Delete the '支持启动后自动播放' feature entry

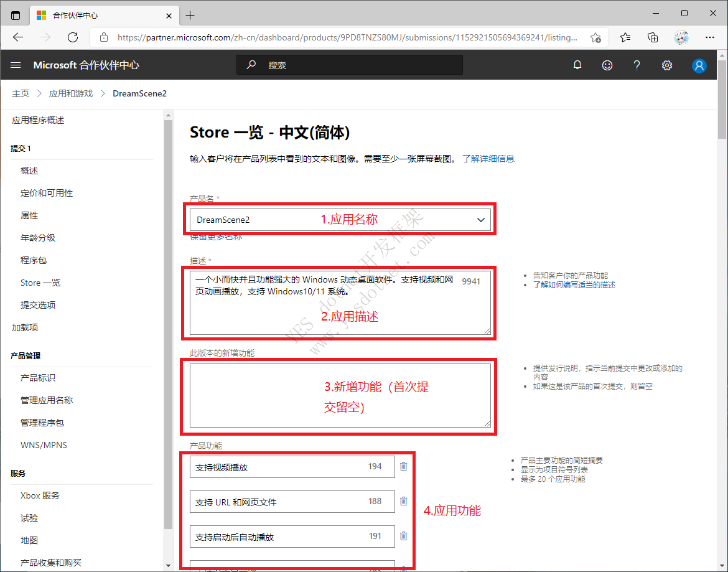coord(403,536)
